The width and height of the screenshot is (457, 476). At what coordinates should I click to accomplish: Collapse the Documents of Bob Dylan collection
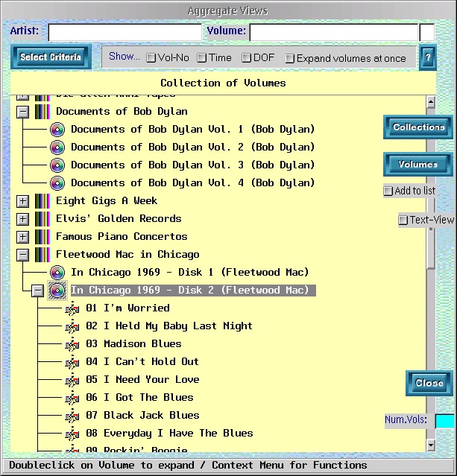click(x=23, y=112)
